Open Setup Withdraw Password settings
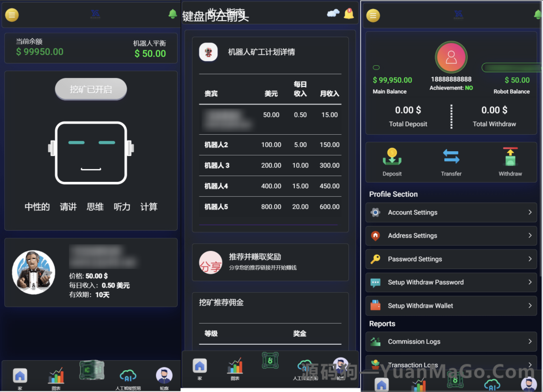 click(451, 282)
